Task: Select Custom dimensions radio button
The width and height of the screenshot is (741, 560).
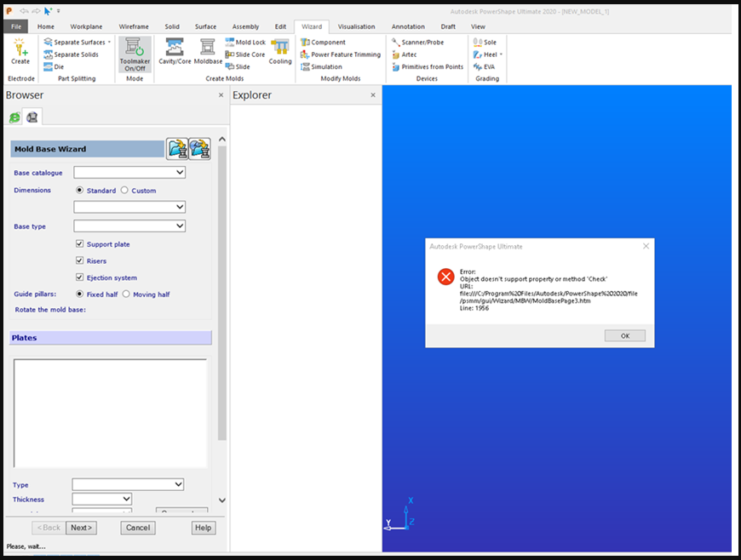Action: [124, 190]
